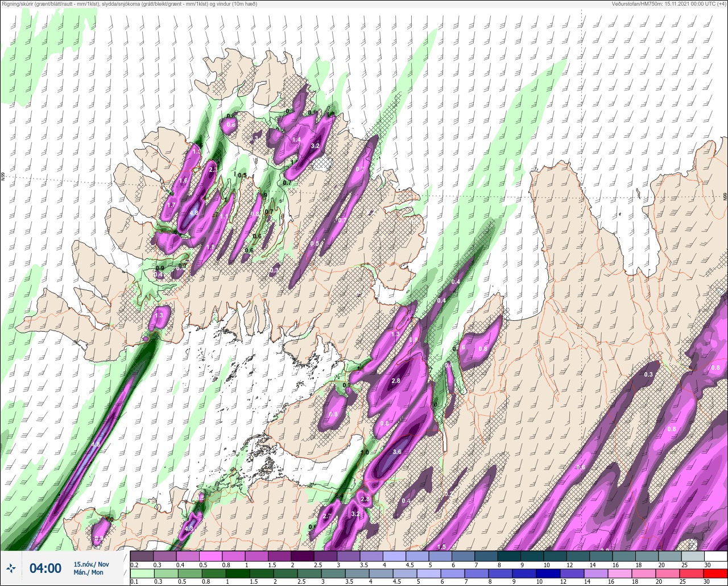Pick the first upper-legend swatch between 0.2 and 0.3
The height and width of the screenshot is (586, 728).
[142, 556]
